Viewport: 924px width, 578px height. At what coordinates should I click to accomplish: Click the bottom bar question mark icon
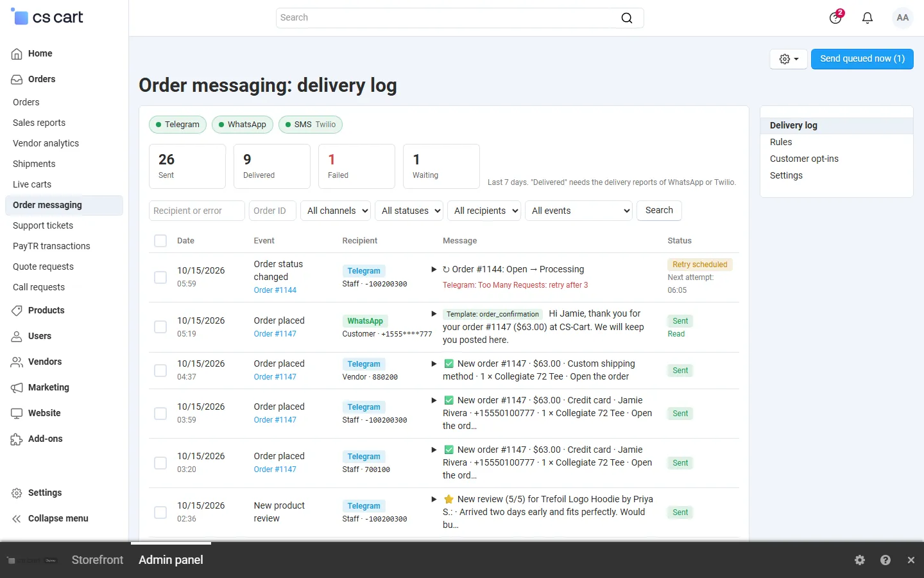(886, 560)
